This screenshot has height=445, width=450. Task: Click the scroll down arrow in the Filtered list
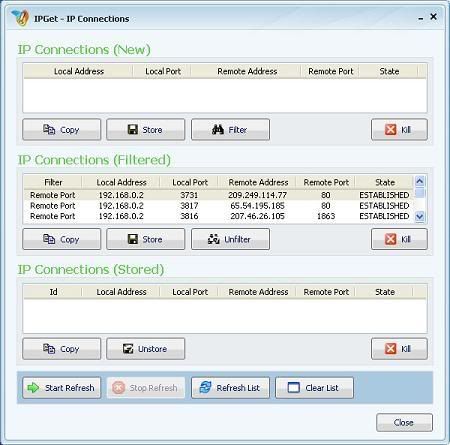click(420, 217)
